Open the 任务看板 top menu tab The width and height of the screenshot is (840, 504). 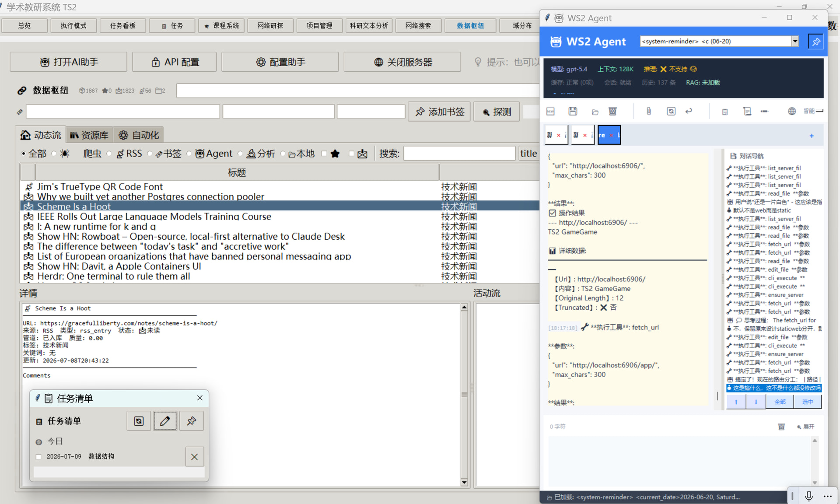(122, 25)
